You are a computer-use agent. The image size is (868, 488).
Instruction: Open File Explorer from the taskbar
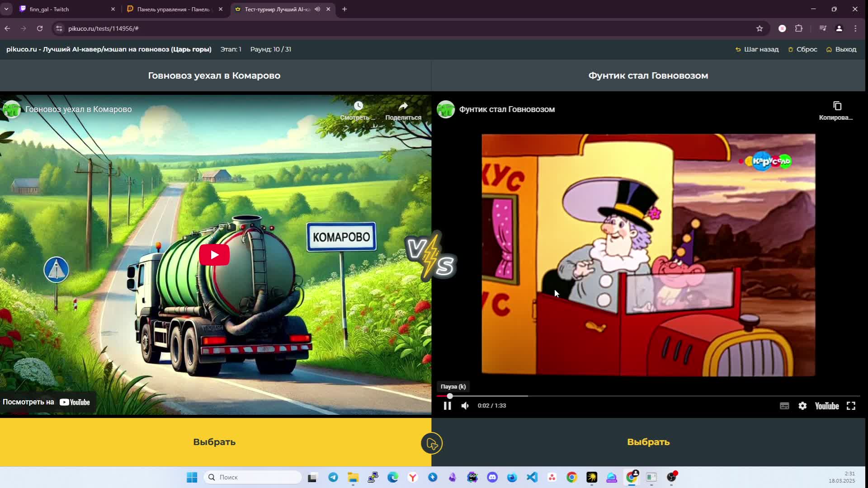click(x=353, y=477)
